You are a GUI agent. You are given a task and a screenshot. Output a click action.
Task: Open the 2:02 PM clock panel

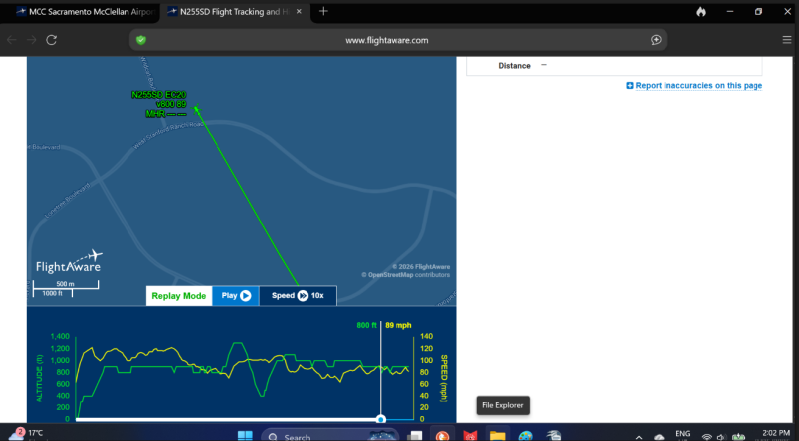(776, 434)
